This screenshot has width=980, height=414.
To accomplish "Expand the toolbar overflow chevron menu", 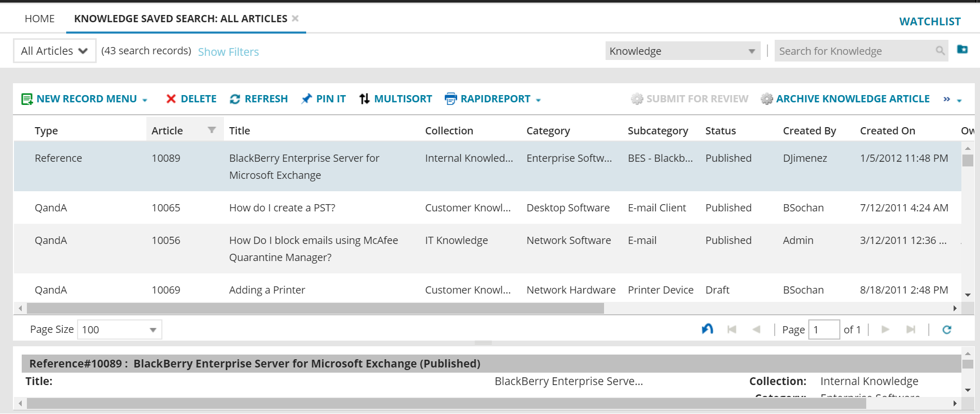I will [952, 99].
